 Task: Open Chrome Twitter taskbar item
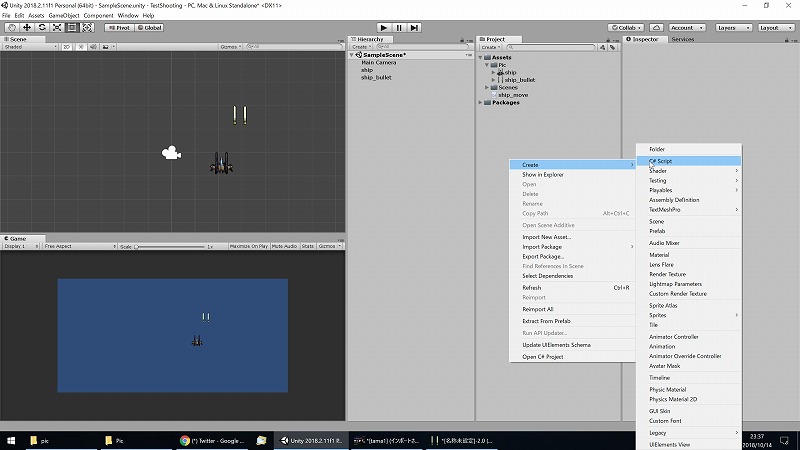[x=212, y=440]
